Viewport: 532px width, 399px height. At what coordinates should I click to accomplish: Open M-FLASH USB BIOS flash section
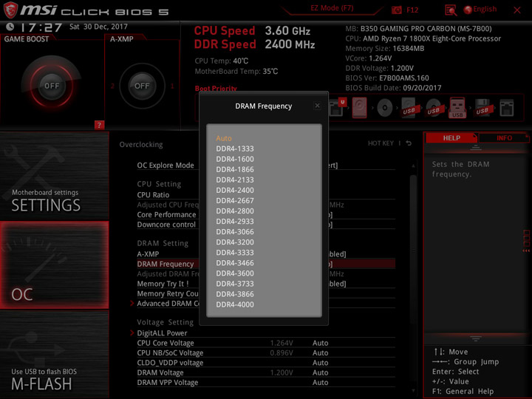tap(54, 355)
